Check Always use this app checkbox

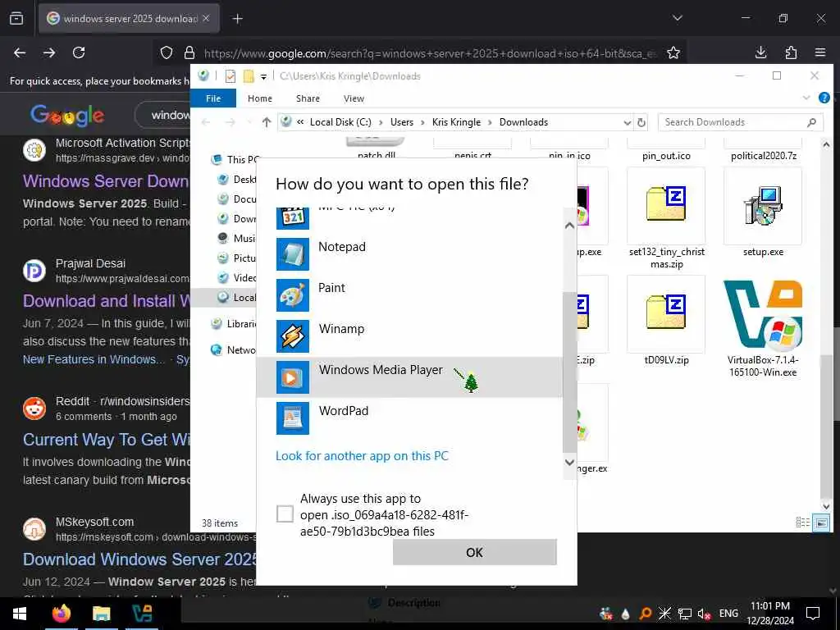pos(285,514)
